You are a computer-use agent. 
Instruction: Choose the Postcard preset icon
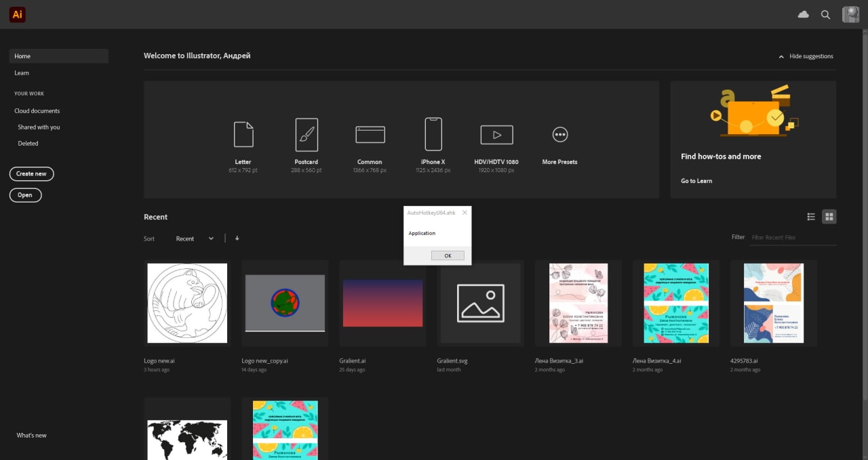pos(307,134)
